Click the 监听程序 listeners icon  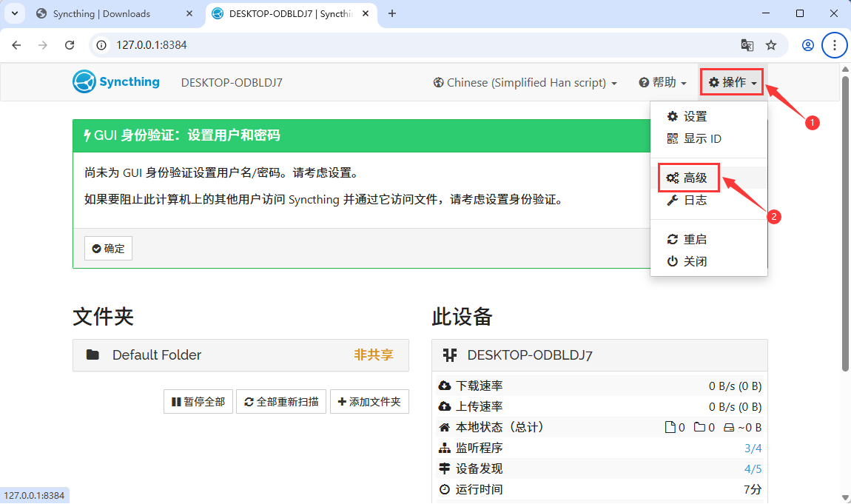(x=445, y=448)
